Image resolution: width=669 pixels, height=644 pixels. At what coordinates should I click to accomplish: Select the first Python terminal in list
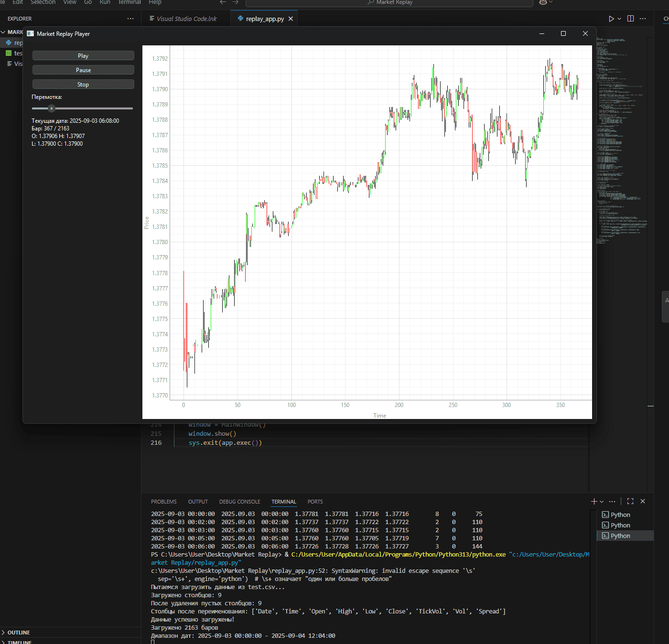coord(620,515)
